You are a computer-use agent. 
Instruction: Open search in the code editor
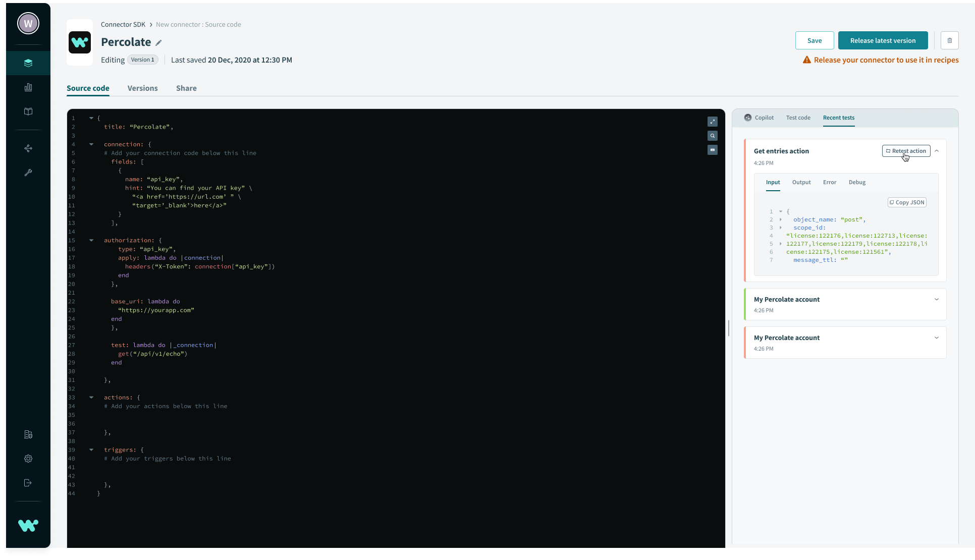point(713,136)
